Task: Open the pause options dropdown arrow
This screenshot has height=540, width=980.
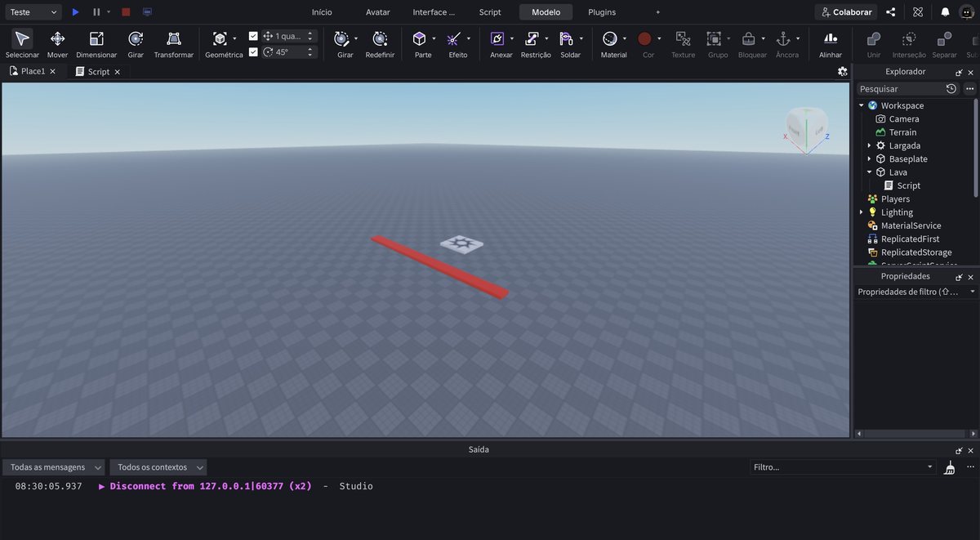Action: pos(109,12)
